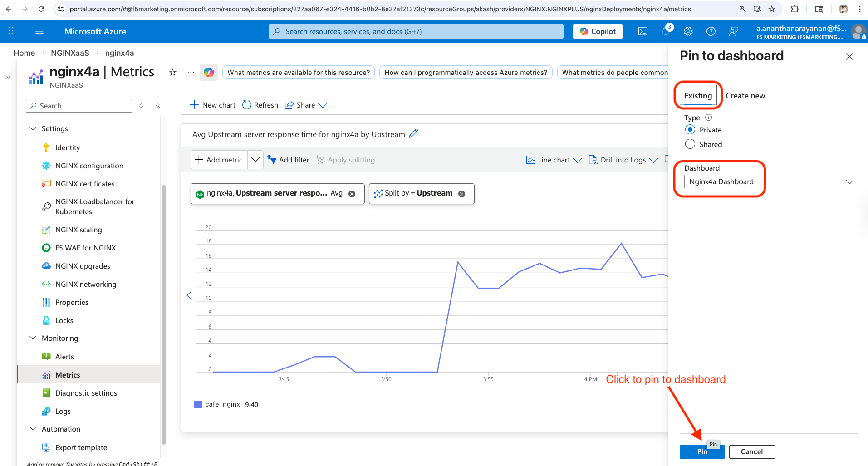Open the notifications bell
Screen dimensions: 868x466
(x=666, y=31)
